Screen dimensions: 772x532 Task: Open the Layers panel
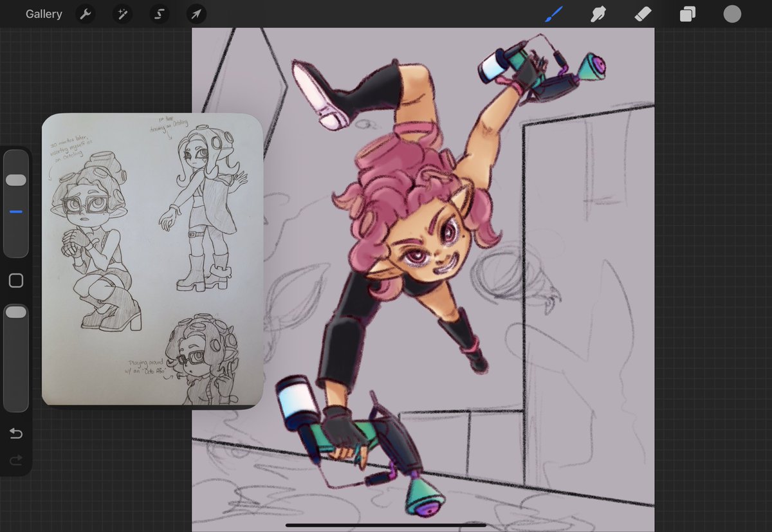click(x=688, y=14)
